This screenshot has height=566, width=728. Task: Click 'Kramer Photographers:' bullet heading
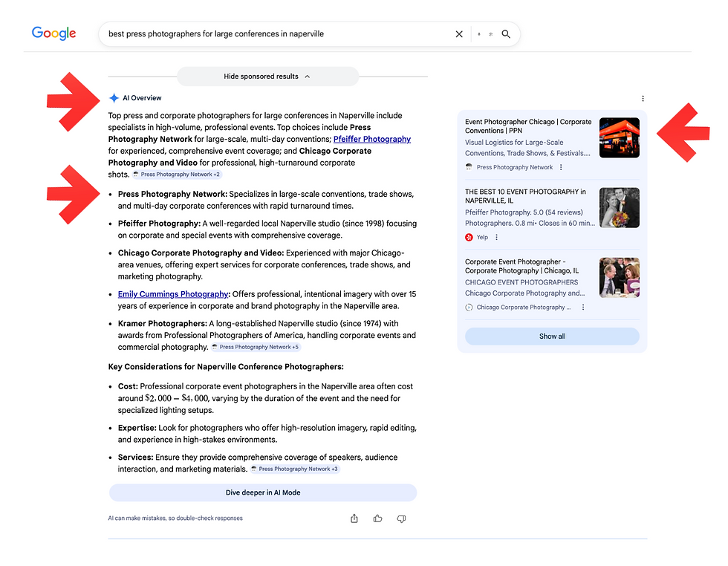pos(163,324)
